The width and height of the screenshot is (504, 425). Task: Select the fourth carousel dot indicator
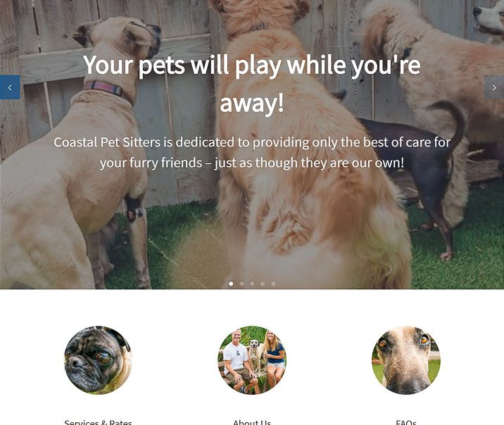(263, 284)
